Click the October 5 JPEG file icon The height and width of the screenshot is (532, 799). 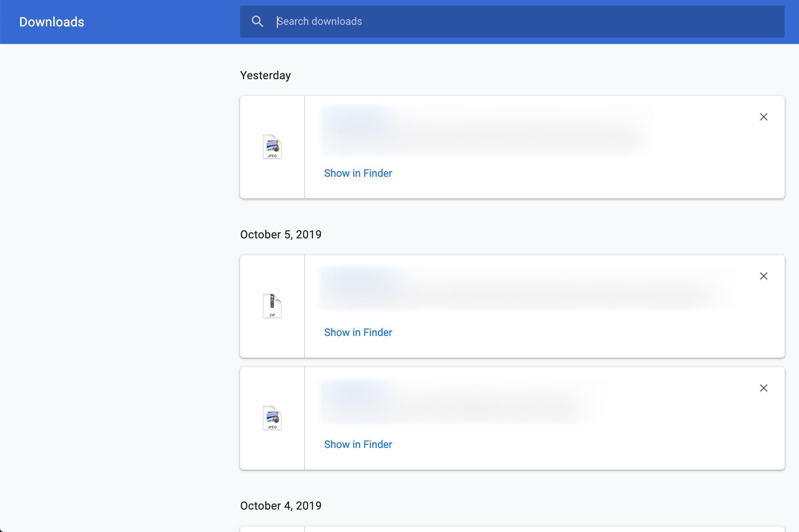tap(272, 418)
